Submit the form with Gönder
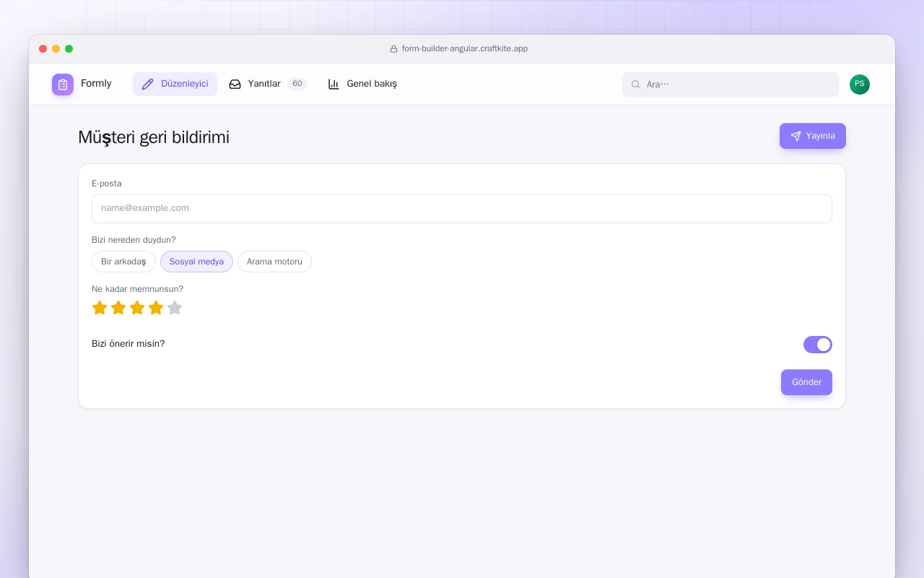Screen dimensions: 924x578 click(x=806, y=382)
